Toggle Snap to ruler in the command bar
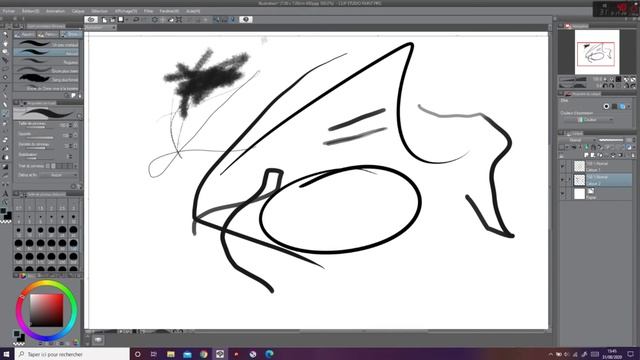The height and width of the screenshot is (360, 640). [216, 20]
